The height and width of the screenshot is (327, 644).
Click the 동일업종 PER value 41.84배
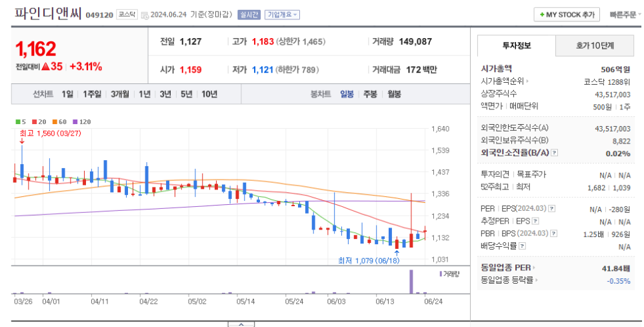(616, 268)
